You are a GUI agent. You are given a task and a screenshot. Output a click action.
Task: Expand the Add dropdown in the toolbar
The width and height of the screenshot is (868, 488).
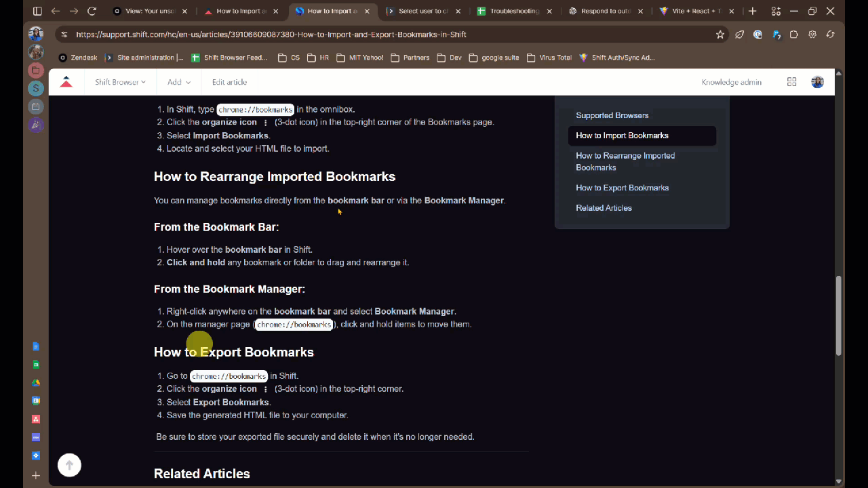point(178,81)
